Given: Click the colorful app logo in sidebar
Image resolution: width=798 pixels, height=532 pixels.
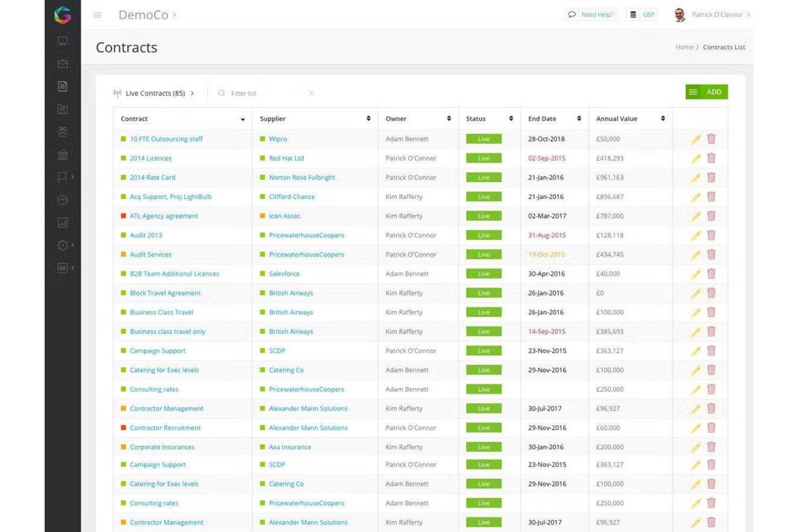Looking at the screenshot, I should [63, 15].
